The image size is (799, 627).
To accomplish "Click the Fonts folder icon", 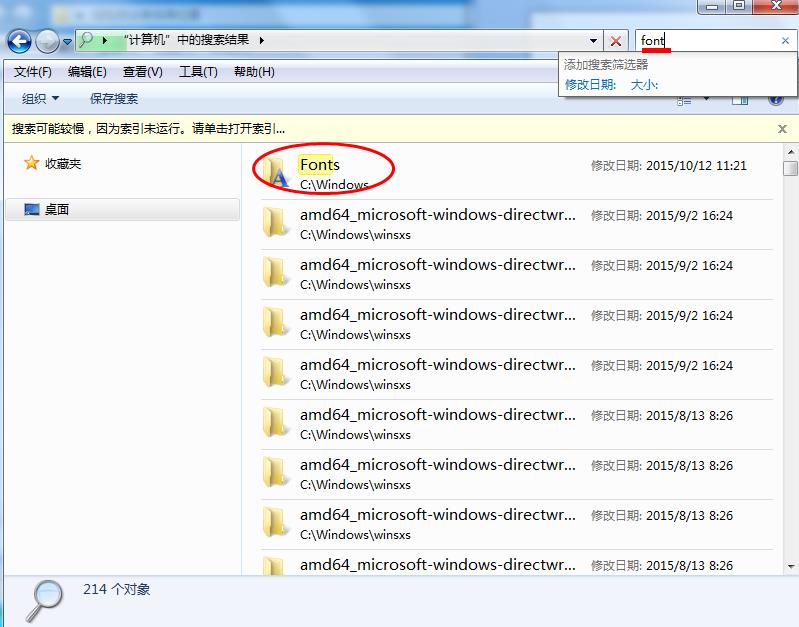I will pos(275,172).
